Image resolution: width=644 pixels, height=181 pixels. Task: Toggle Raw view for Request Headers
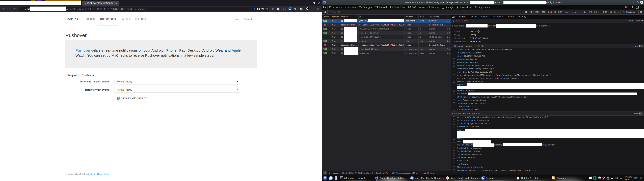point(640,113)
